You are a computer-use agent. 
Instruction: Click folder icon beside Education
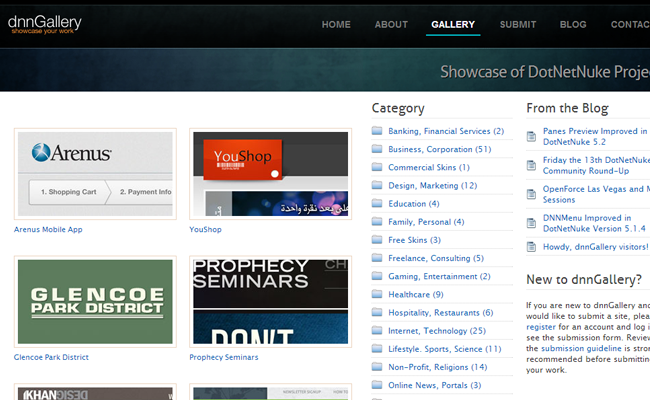coord(377,204)
